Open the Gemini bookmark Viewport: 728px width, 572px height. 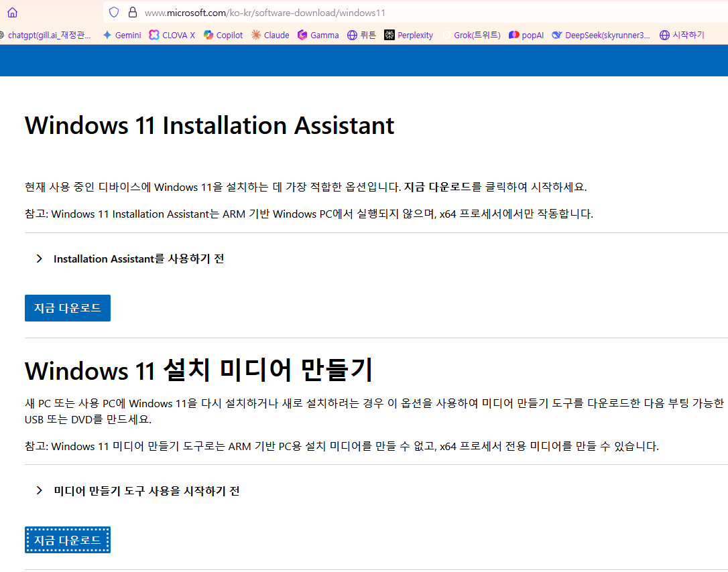click(x=122, y=35)
